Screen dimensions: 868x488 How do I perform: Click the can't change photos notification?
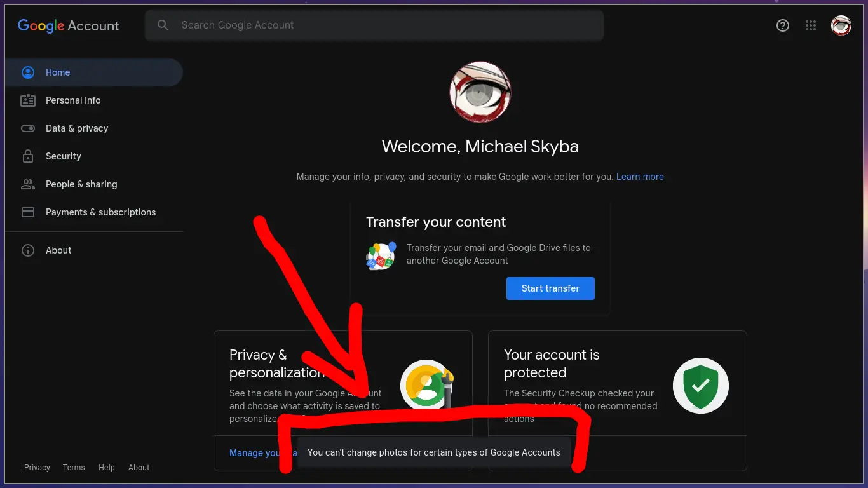coord(434,452)
